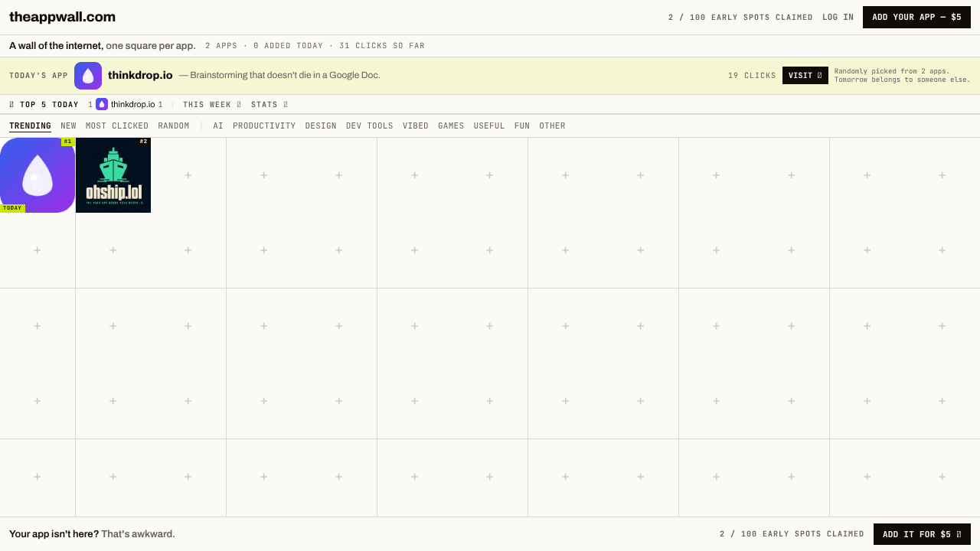Filter wall by AI category
This screenshot has height=551, width=980.
(x=218, y=126)
